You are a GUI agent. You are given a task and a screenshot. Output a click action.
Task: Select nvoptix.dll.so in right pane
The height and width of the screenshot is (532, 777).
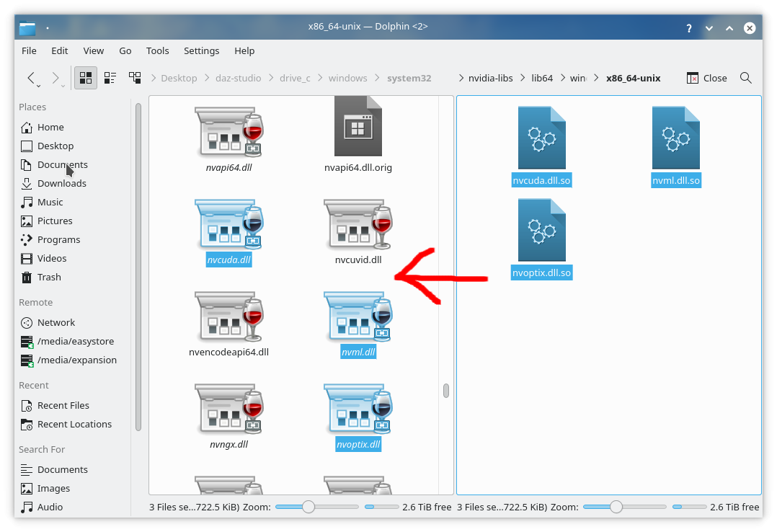point(541,230)
